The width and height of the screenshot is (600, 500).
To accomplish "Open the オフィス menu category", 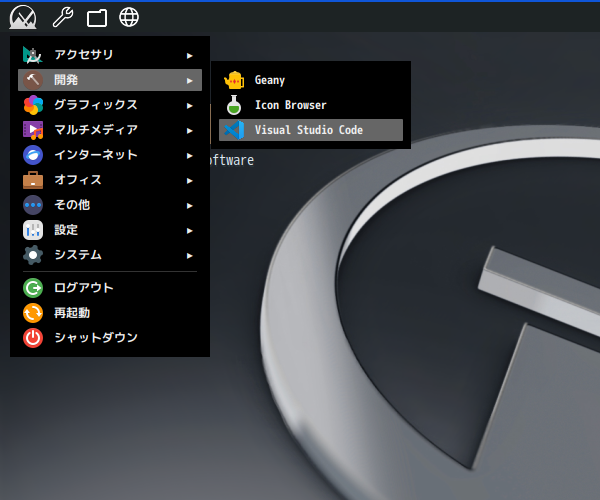I will 78,180.
